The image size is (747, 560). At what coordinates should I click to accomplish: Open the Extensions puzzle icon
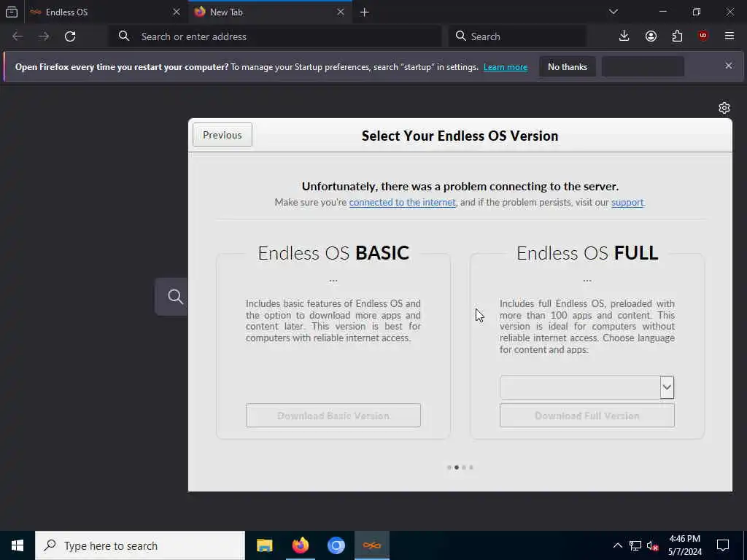[677, 36]
